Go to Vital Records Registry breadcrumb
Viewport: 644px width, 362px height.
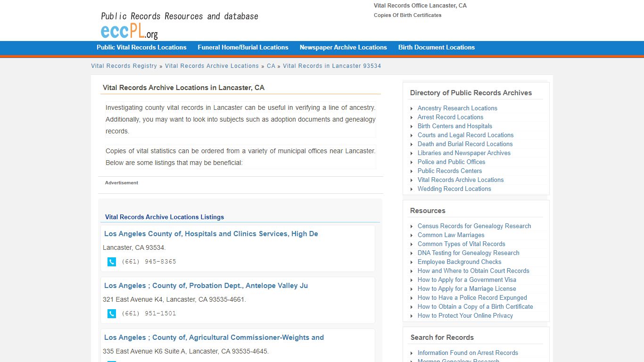(x=124, y=66)
